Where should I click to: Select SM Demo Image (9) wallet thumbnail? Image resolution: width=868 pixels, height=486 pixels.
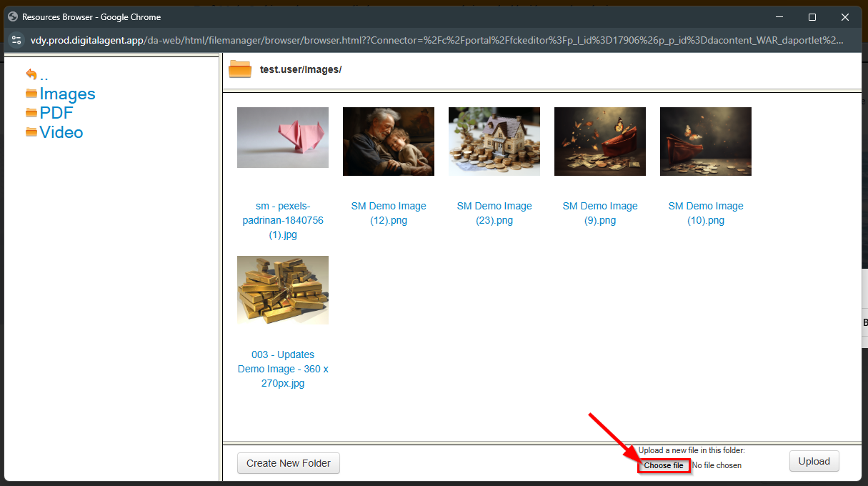click(600, 142)
